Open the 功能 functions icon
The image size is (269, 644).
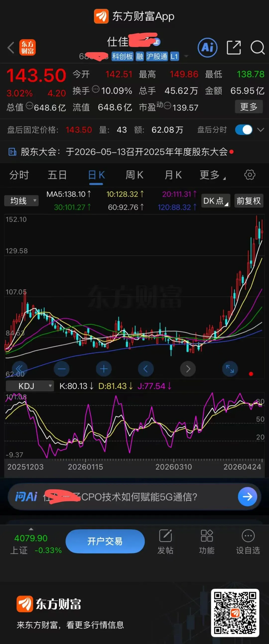click(x=207, y=536)
